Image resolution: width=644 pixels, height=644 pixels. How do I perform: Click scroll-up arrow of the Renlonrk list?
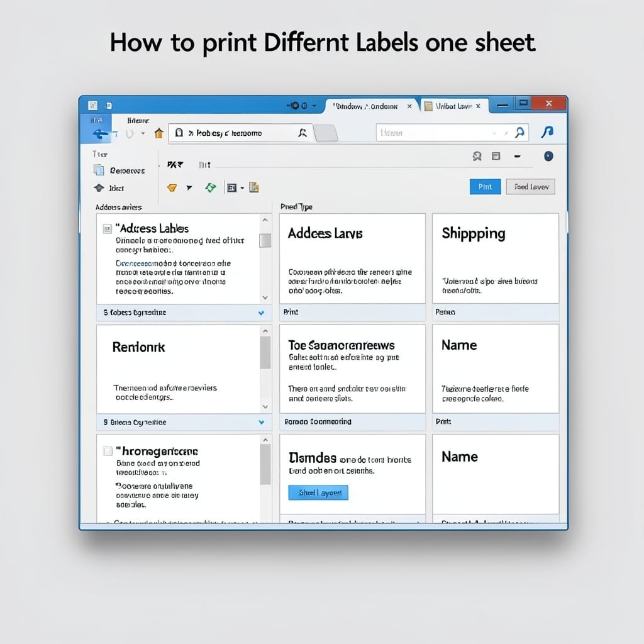coord(265,331)
